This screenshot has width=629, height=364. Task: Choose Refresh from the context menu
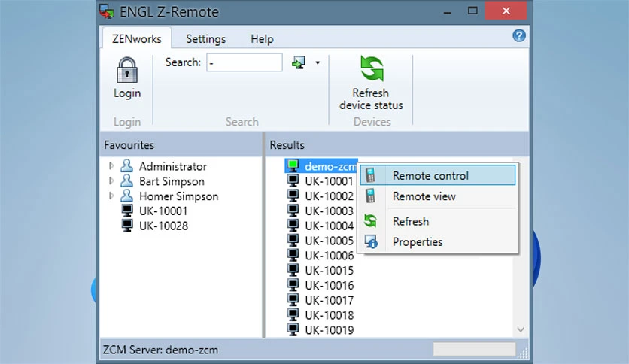coord(438,221)
